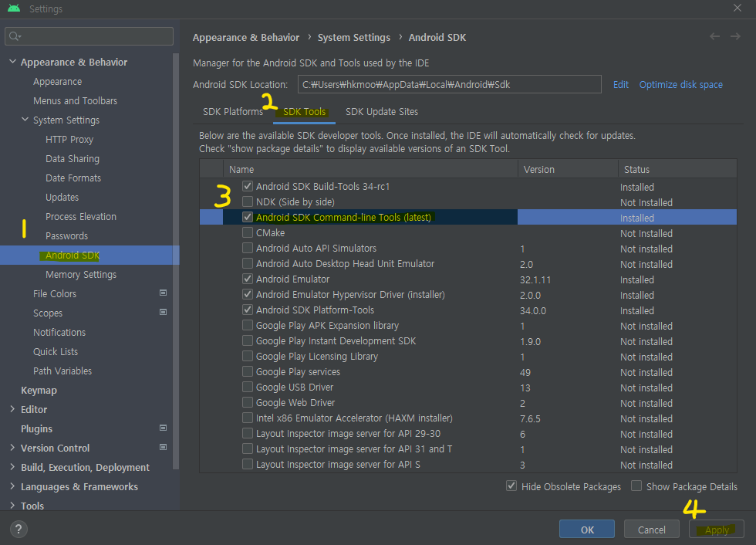Viewport: 756px width, 545px height.
Task: Click the Android SDK Location path field
Action: (449, 84)
